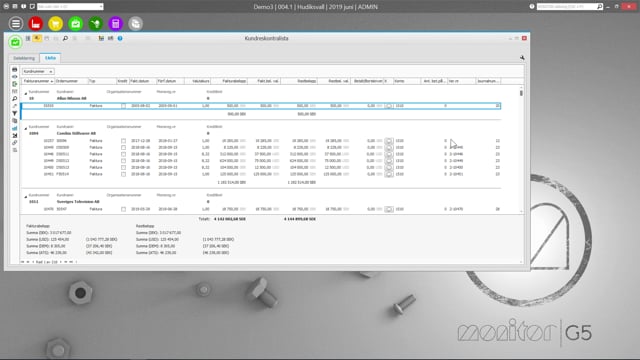Click the blue help icon in window toolbar
The height and width of the screenshot is (360, 640).
[x=120, y=38]
